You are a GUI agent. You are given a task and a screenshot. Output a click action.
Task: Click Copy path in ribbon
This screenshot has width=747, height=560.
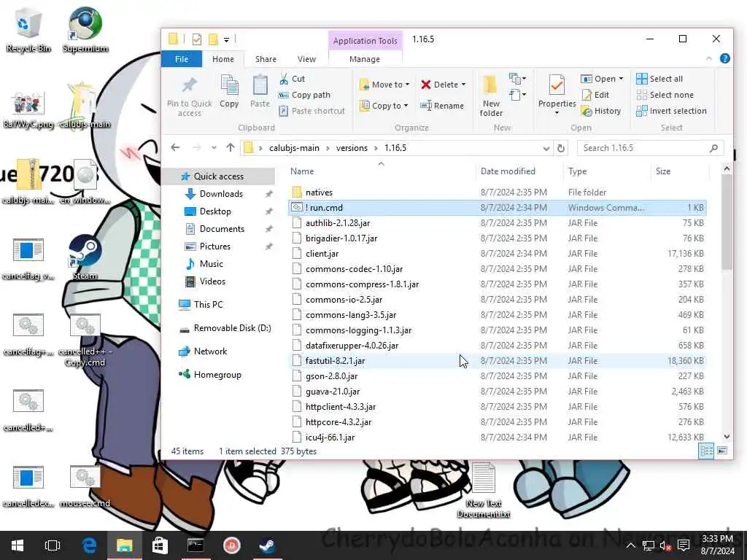click(304, 95)
